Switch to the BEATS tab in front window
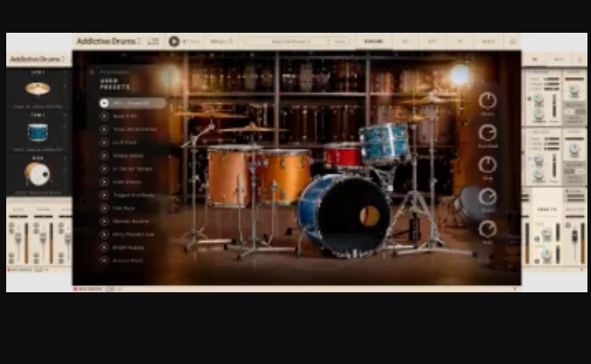Screen dimensions: 591x364 tap(488, 42)
